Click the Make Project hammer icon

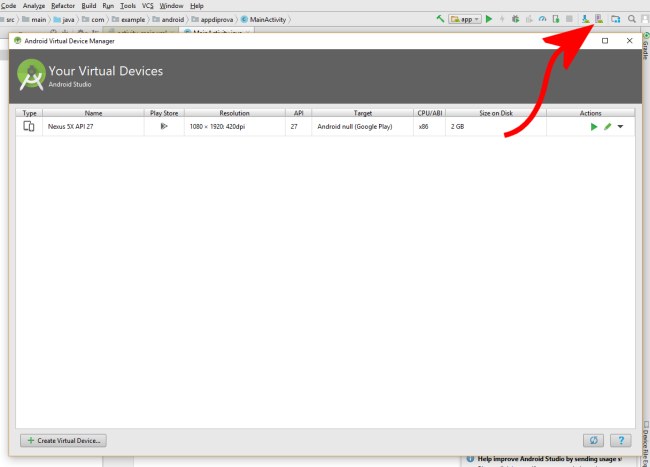point(440,19)
